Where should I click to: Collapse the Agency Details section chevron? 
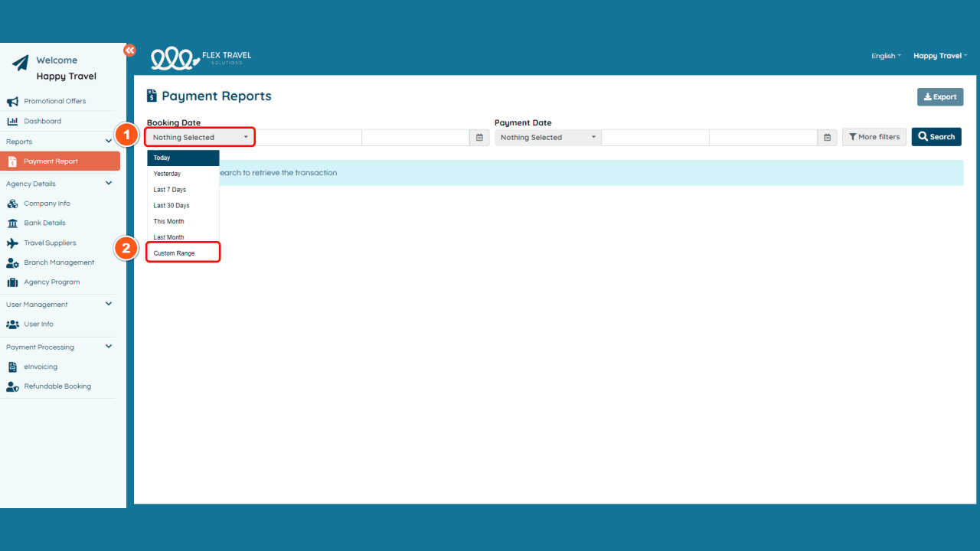pos(109,183)
